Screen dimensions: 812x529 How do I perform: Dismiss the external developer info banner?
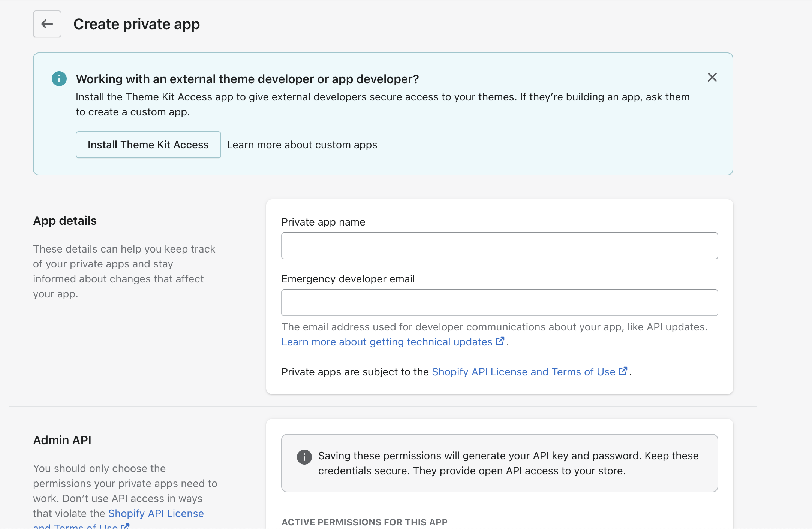tap(712, 78)
